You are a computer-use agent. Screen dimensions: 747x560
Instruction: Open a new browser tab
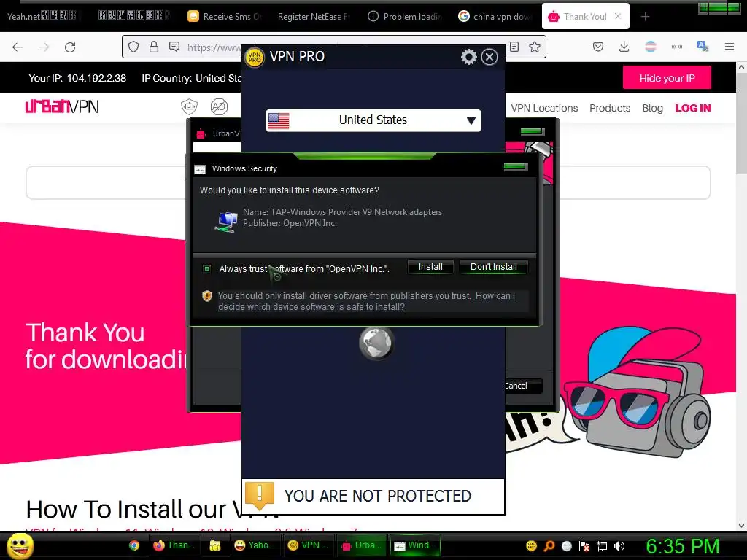pos(645,17)
